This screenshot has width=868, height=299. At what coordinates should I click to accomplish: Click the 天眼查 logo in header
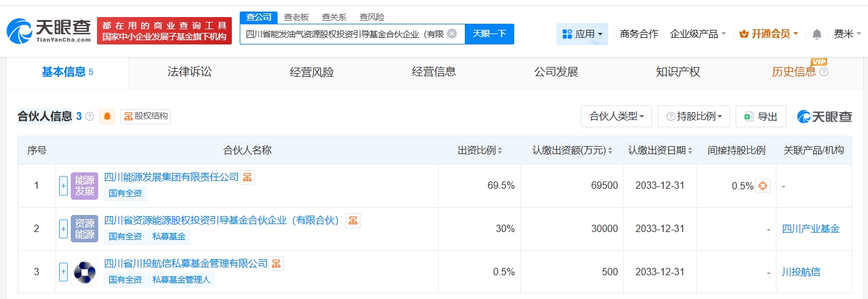[x=49, y=30]
